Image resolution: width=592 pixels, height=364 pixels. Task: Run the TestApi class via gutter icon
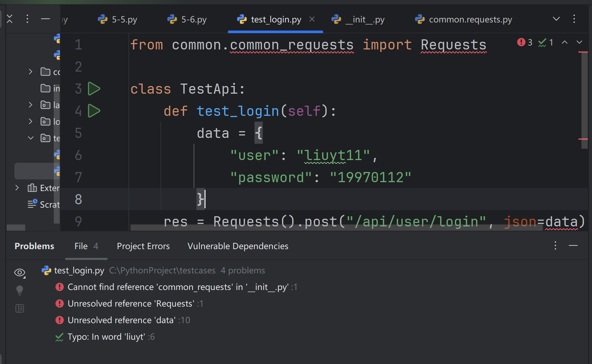pyautogui.click(x=94, y=89)
